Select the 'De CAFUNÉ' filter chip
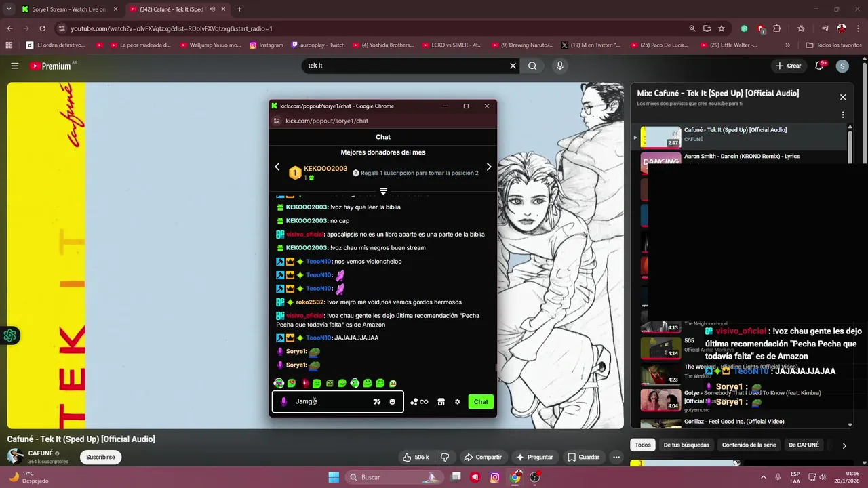Screen dimensions: 868x488 click(804, 445)
